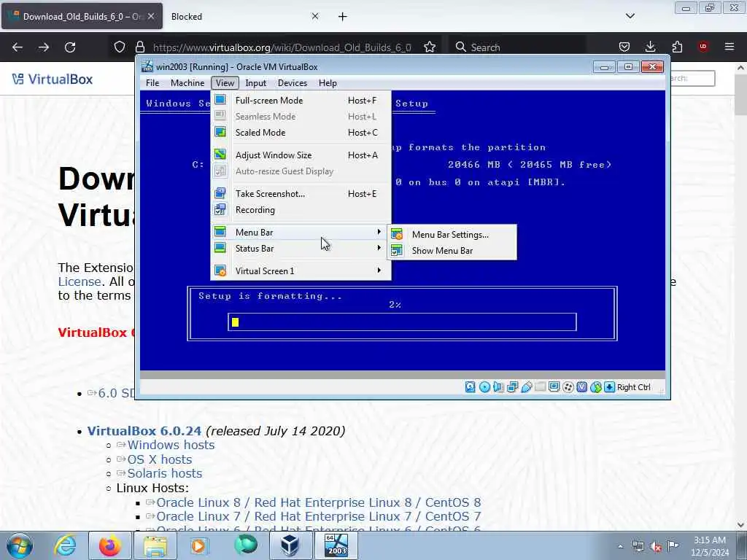Bookmark this page with star icon
747x560 pixels.
coord(429,47)
